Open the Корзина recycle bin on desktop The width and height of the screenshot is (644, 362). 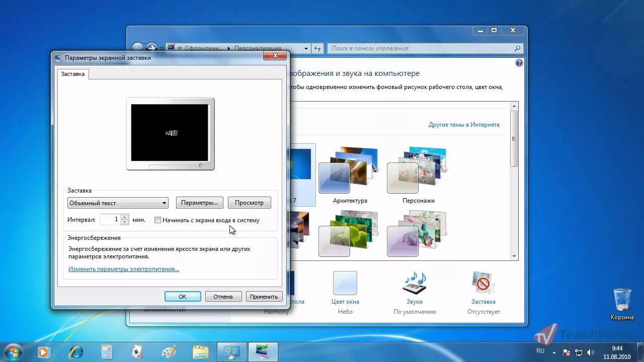tap(622, 304)
